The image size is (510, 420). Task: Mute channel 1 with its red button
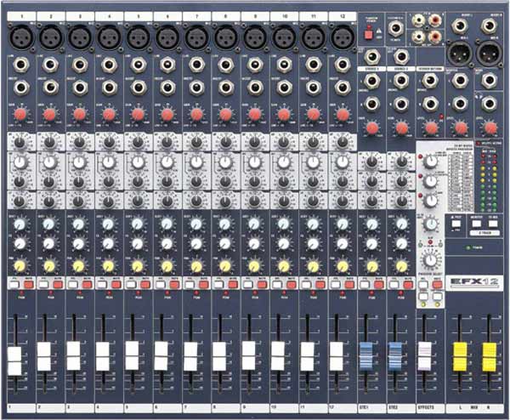(x=29, y=285)
